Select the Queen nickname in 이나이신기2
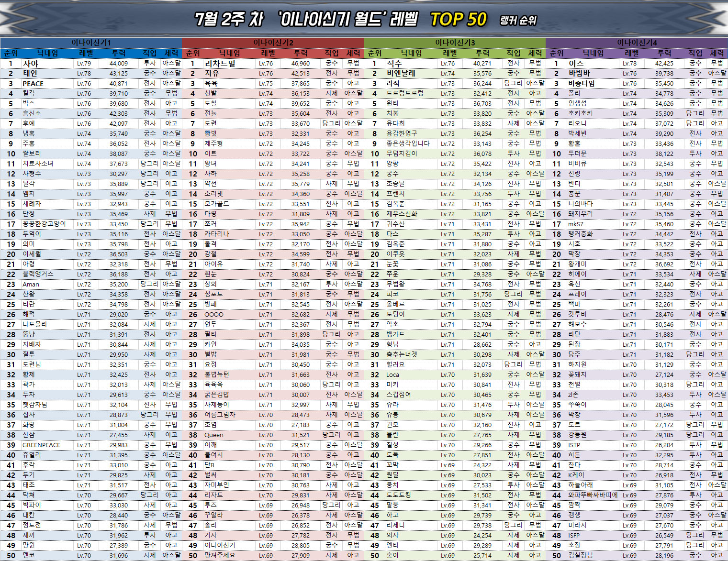Image resolution: width=728 pixels, height=561 pixels. (x=213, y=435)
